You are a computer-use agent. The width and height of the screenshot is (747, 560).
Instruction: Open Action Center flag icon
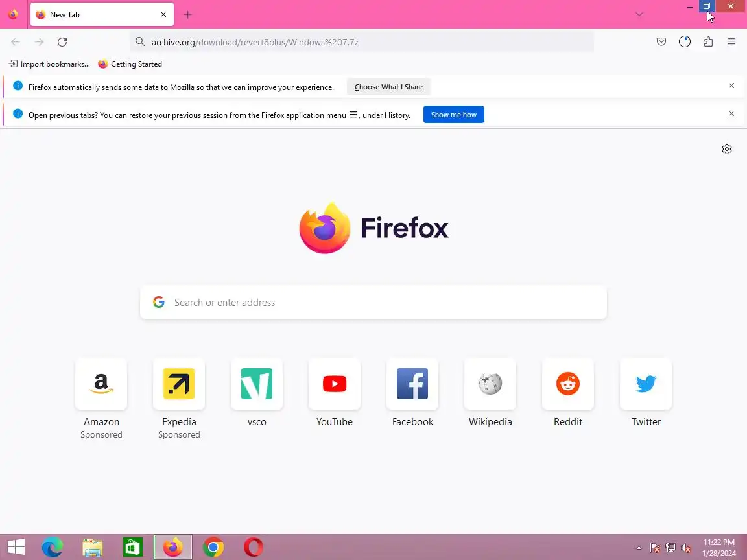tap(655, 548)
